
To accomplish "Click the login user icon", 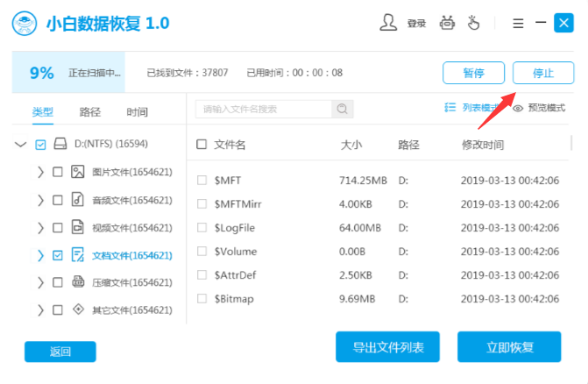I will point(390,24).
